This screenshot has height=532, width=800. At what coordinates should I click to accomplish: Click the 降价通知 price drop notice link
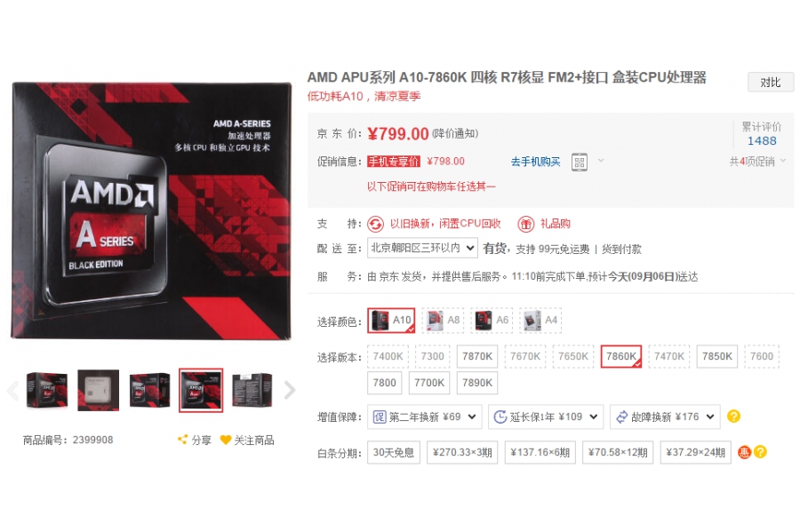455,133
